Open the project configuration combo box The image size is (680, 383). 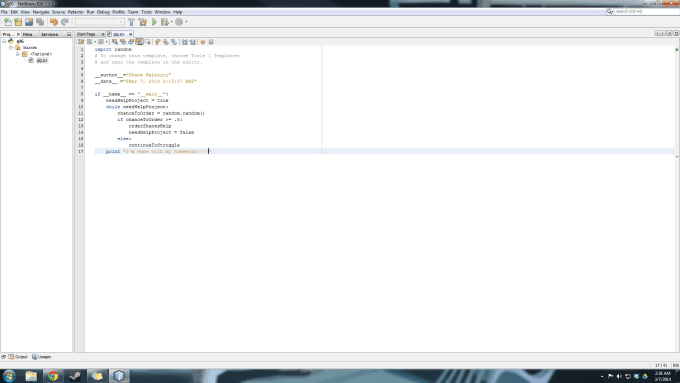(99, 22)
